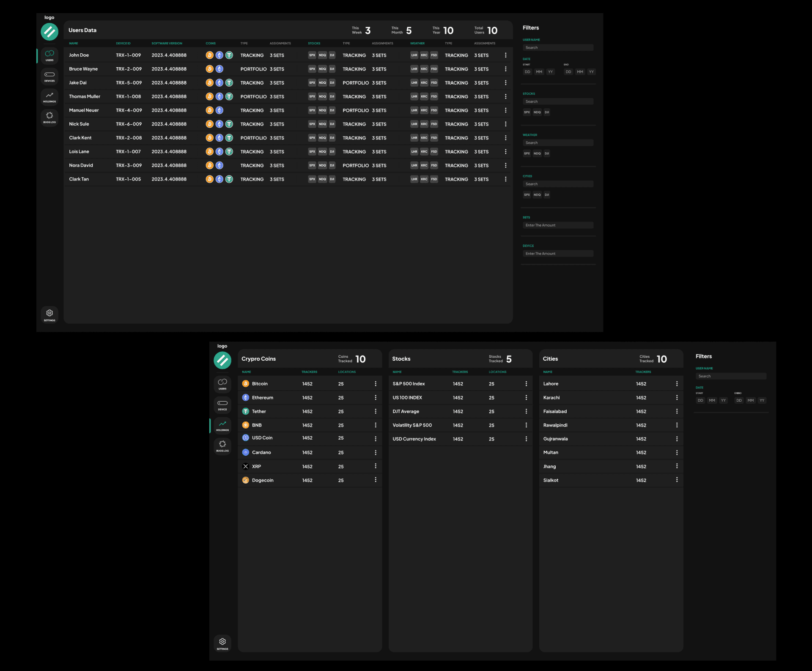
Task: Open Bugs Log in the Users Data sidebar
Action: point(49,118)
